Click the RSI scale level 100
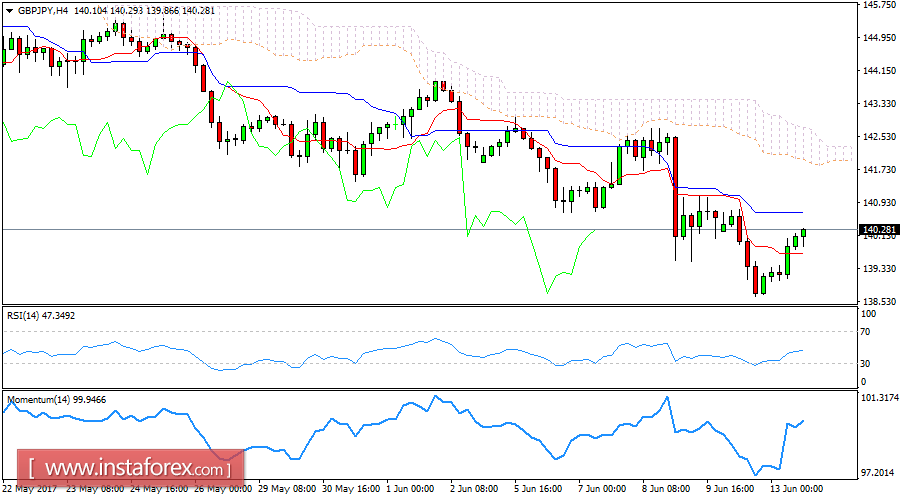This screenshot has width=900, height=500. (x=868, y=313)
